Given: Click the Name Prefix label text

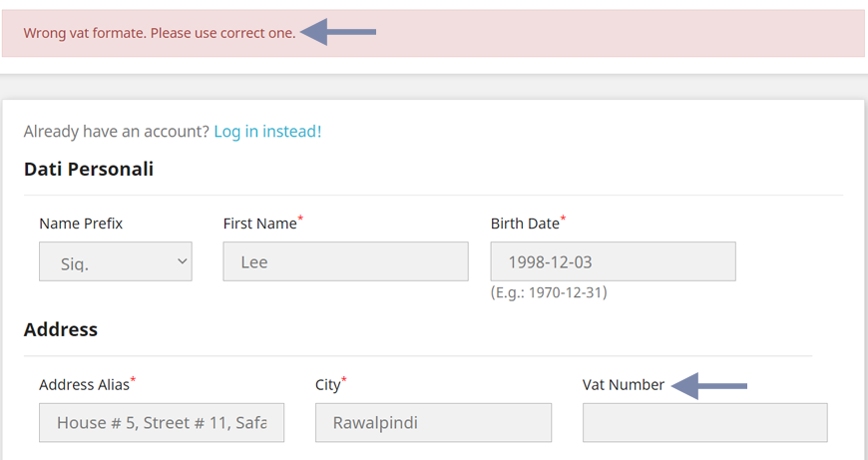Looking at the screenshot, I should [x=81, y=224].
